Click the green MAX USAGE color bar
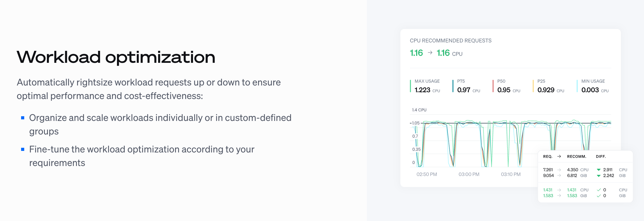 coord(411,86)
